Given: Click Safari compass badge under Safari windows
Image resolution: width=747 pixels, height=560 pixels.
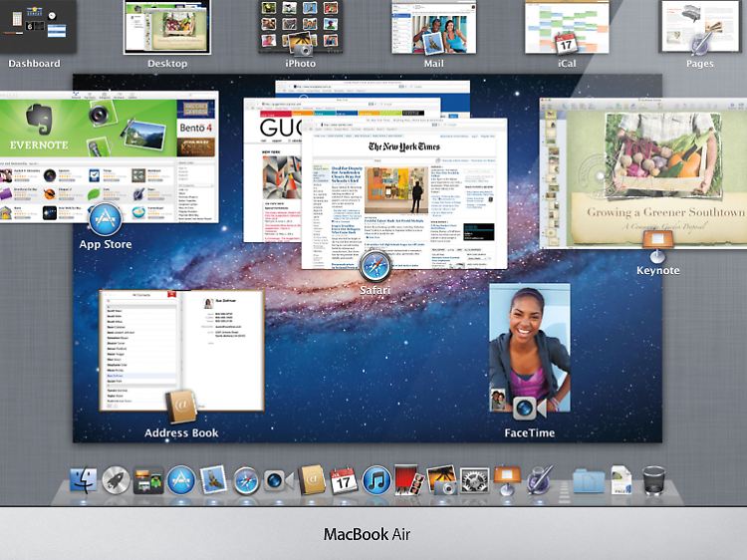Looking at the screenshot, I should pyautogui.click(x=374, y=266).
